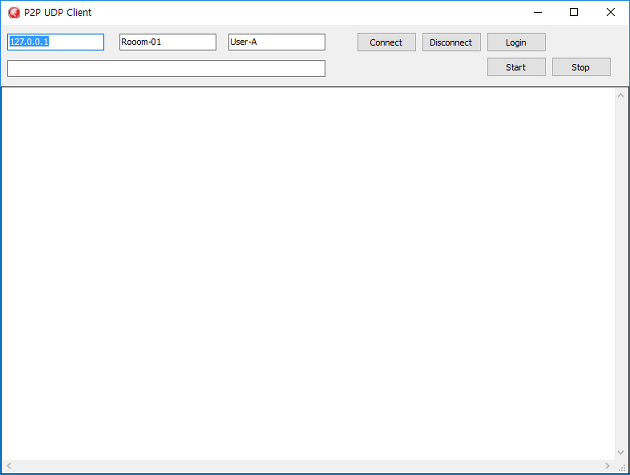
Task: Click the Connect button
Action: [386, 42]
